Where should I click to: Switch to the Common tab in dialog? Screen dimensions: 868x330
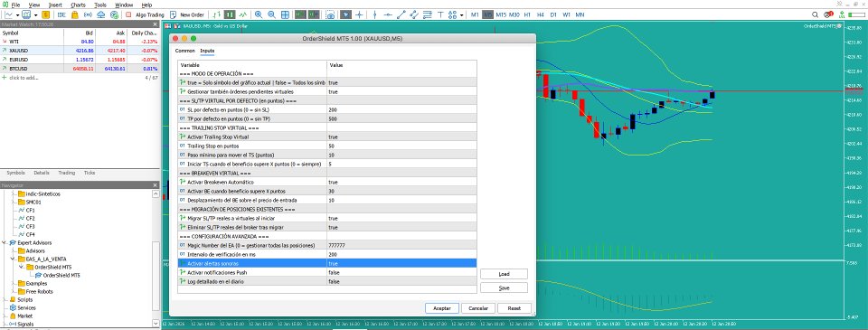(184, 51)
